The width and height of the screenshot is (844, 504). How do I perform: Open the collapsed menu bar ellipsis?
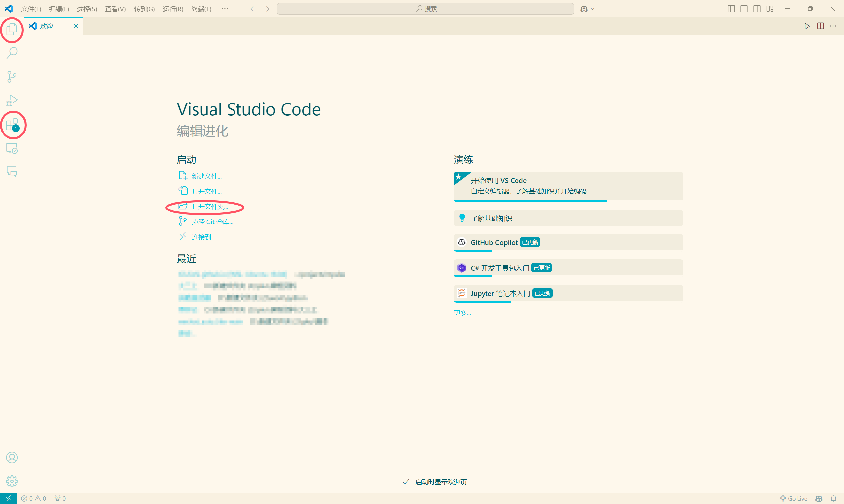click(x=225, y=9)
